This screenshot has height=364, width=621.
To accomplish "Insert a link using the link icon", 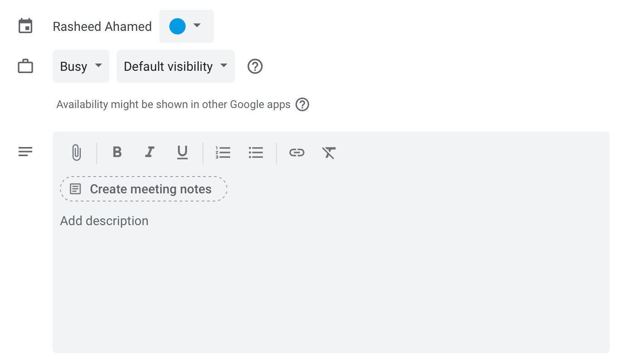I will pyautogui.click(x=297, y=152).
